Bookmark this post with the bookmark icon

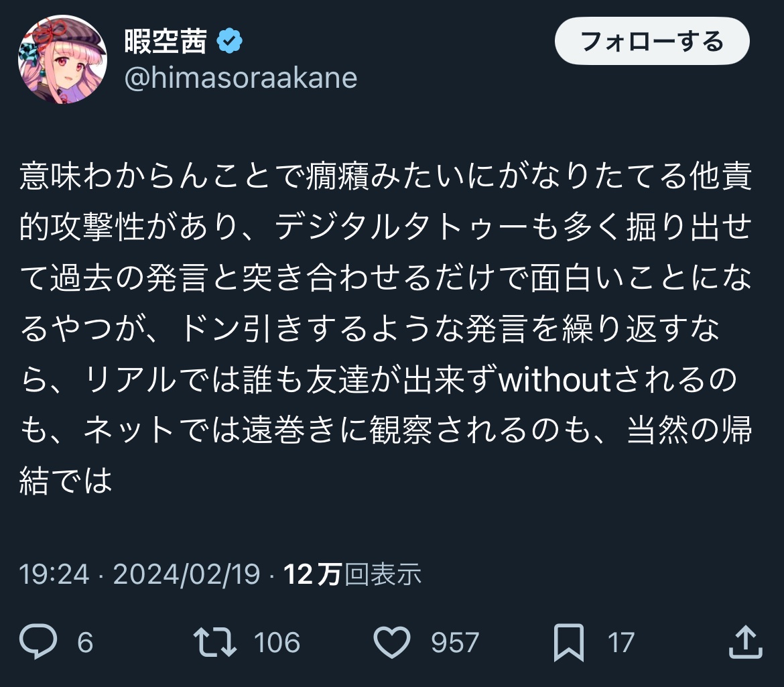[568, 643]
